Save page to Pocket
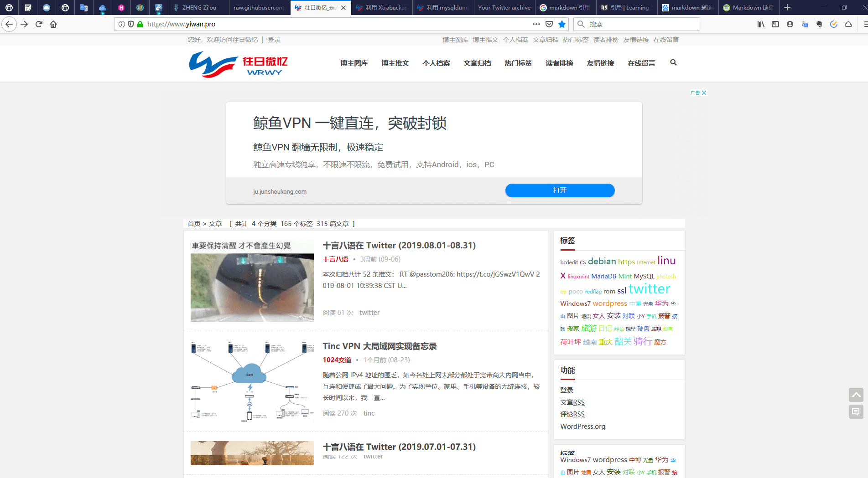This screenshot has width=868, height=478. (549, 24)
